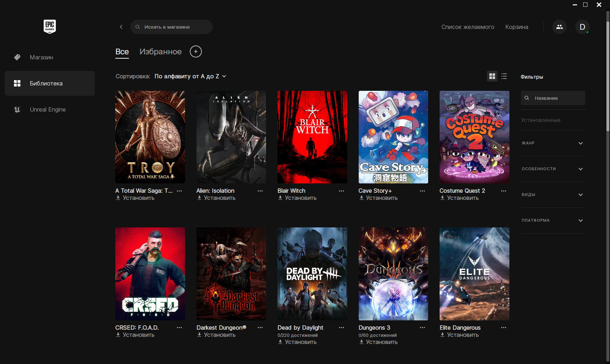Open Elite Dangerous cover art

(x=474, y=274)
